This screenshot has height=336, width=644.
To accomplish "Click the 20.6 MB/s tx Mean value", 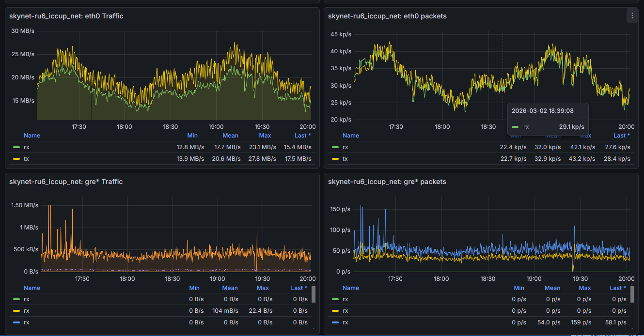I will pos(226,159).
